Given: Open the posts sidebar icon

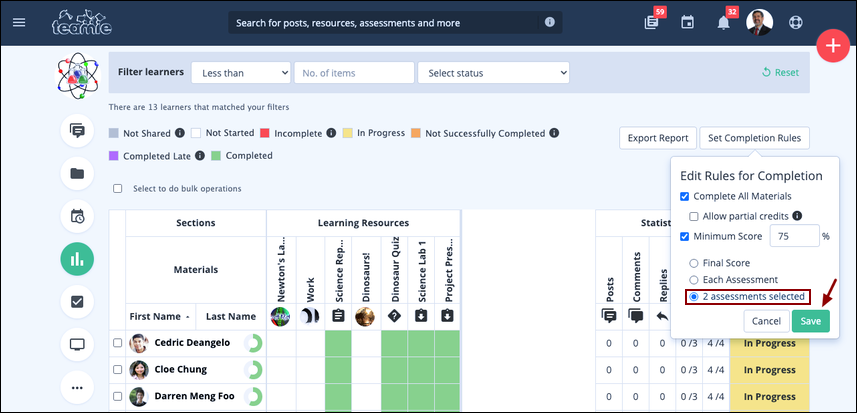Looking at the screenshot, I should (77, 131).
